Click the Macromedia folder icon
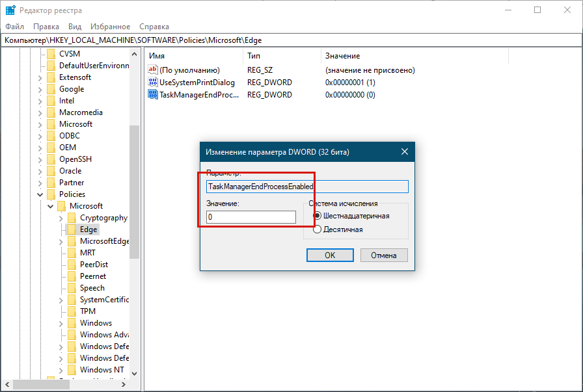 pos(51,112)
